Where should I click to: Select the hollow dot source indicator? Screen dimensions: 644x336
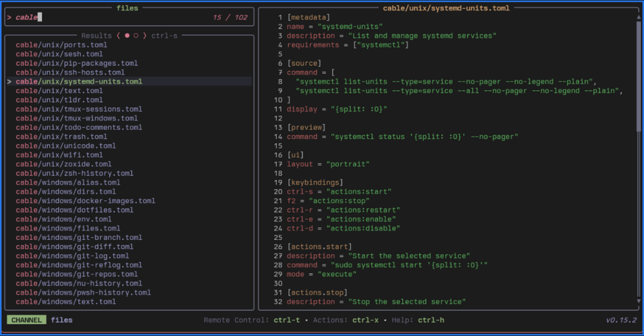[x=136, y=36]
